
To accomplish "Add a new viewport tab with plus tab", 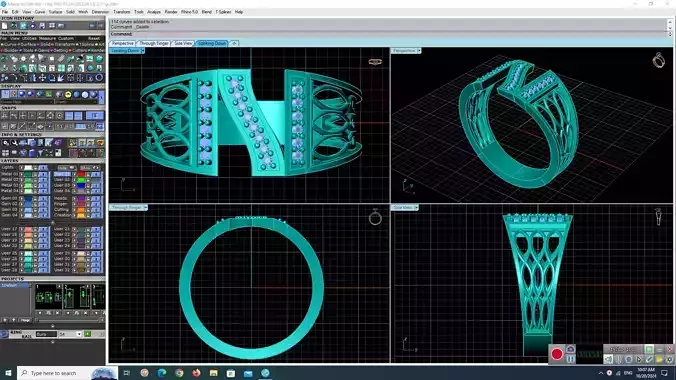I will click(234, 44).
